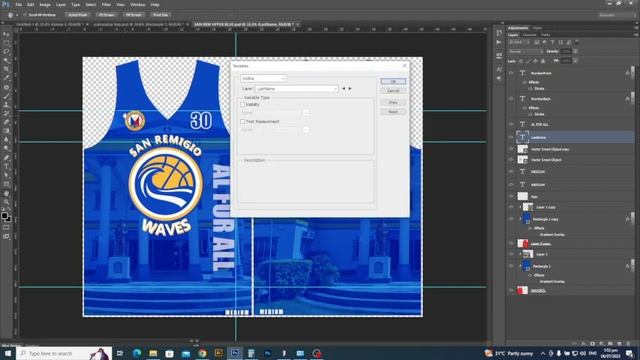Click the Photoshop taskbar icon
This screenshot has width=640, height=360.
click(235, 353)
